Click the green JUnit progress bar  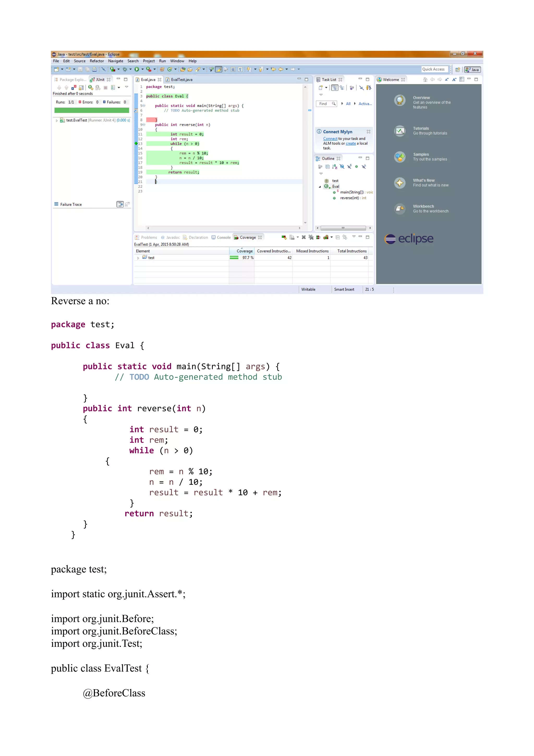pos(92,110)
